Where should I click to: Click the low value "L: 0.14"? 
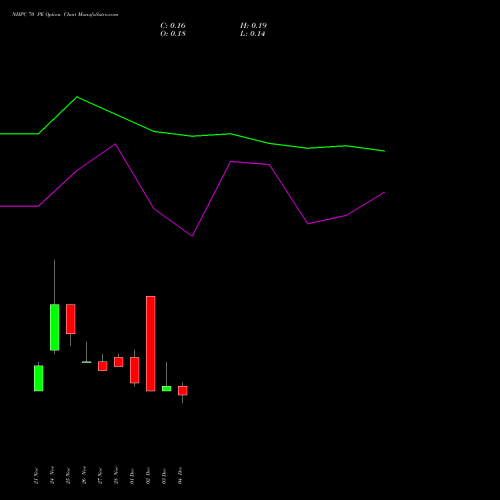click(252, 34)
